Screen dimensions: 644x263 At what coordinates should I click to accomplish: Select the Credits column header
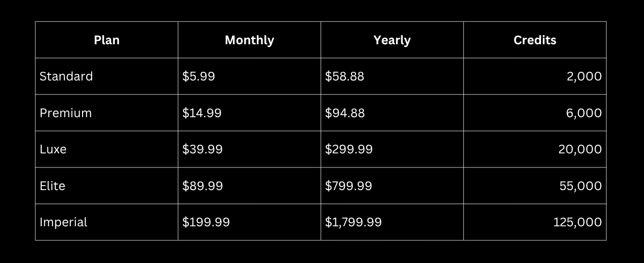pos(535,40)
